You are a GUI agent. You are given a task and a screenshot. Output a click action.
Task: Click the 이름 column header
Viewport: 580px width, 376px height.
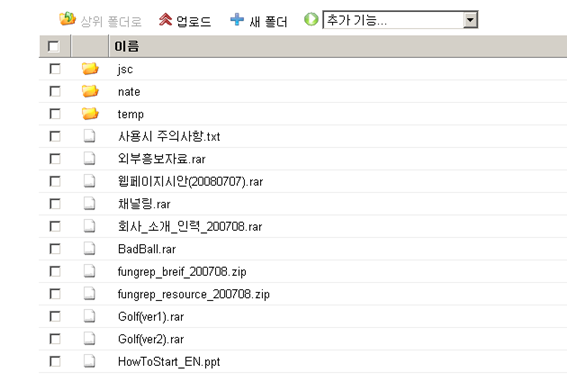coord(127,46)
